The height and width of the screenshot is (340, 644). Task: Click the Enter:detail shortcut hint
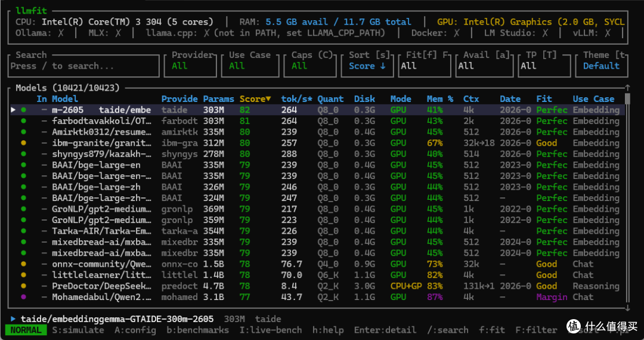pyautogui.click(x=385, y=330)
